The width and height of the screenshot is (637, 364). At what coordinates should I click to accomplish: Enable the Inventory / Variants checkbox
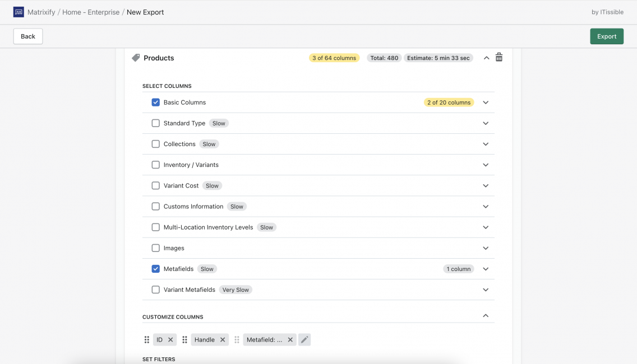point(155,165)
